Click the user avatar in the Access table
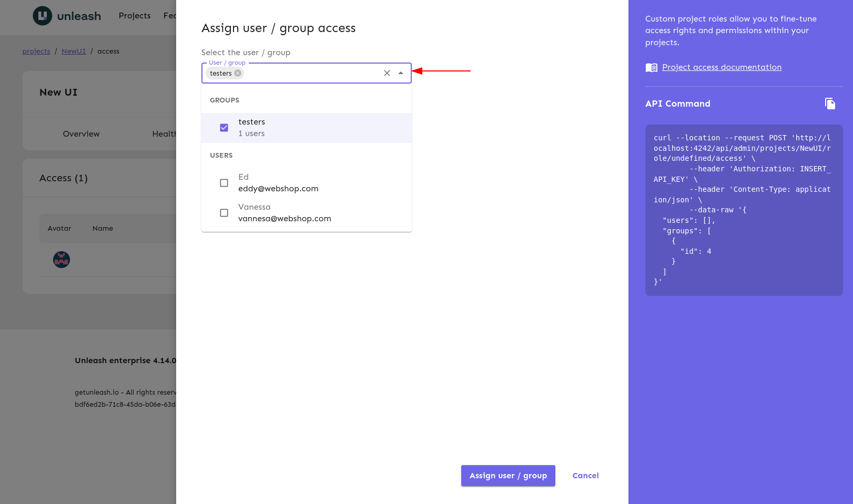 (62, 260)
